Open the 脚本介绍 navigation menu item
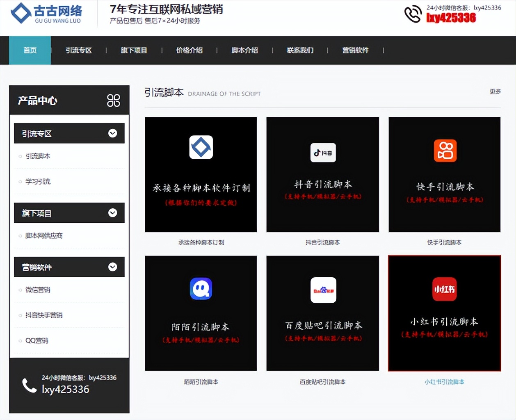Viewport: 516px width, 420px height. [x=244, y=50]
